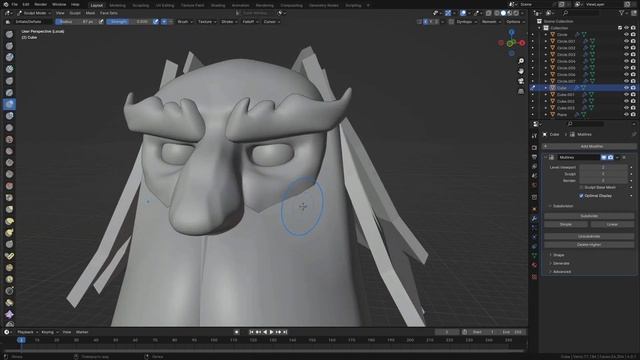Select the Clay Strips sculpt brush
640x360 pixels.
tap(9, 69)
